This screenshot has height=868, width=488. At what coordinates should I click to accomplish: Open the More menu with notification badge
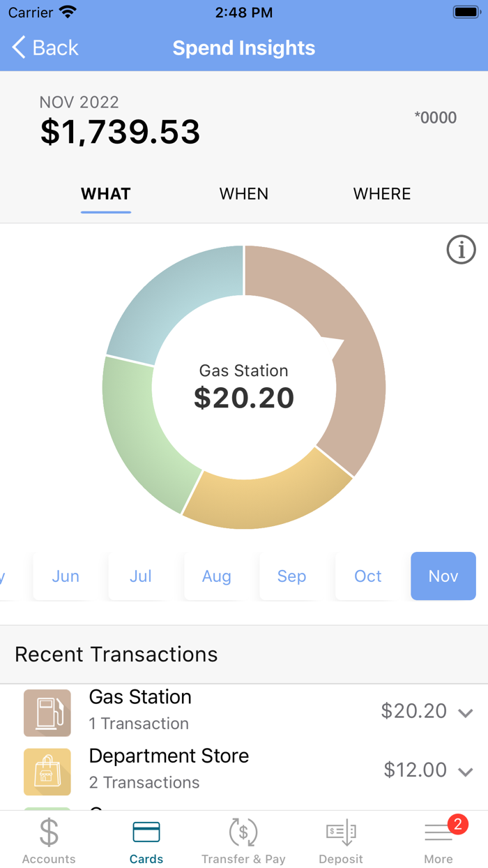point(439,839)
